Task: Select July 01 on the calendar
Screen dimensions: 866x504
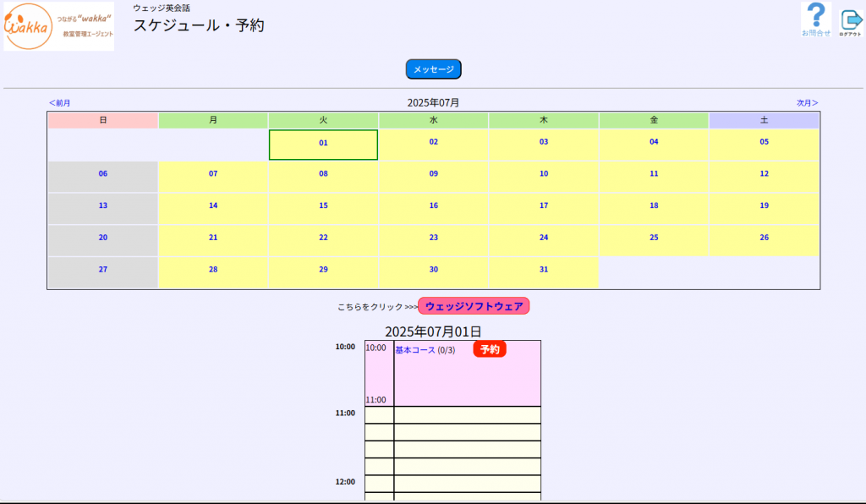Action: (x=323, y=144)
